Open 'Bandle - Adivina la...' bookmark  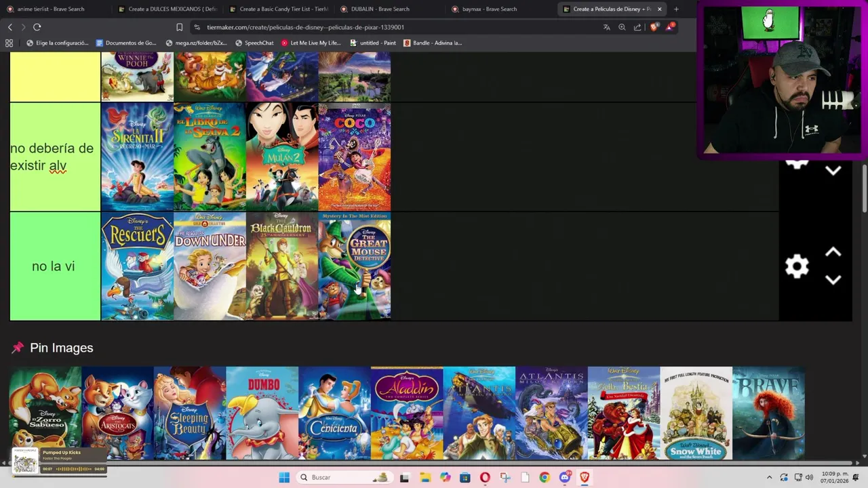pyautogui.click(x=433, y=43)
